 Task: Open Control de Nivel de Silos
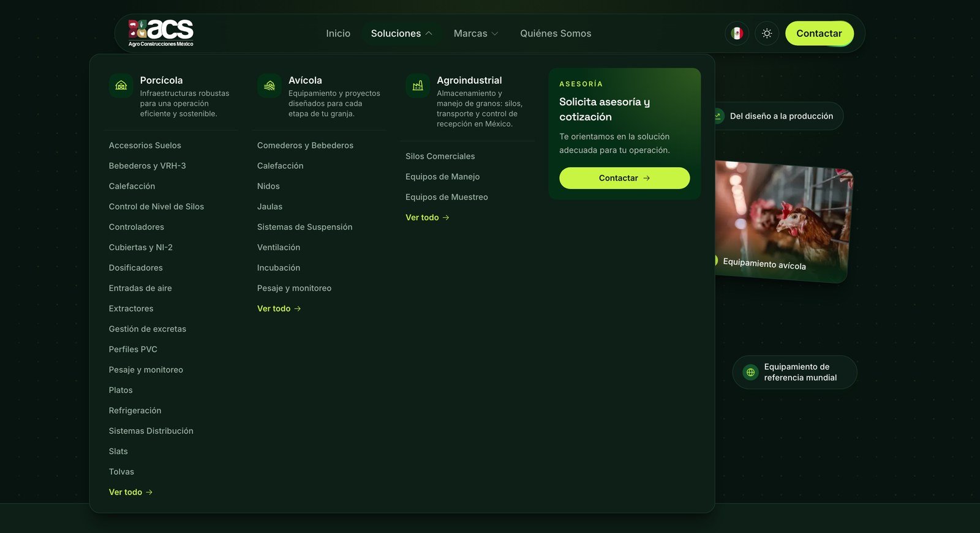tap(156, 207)
